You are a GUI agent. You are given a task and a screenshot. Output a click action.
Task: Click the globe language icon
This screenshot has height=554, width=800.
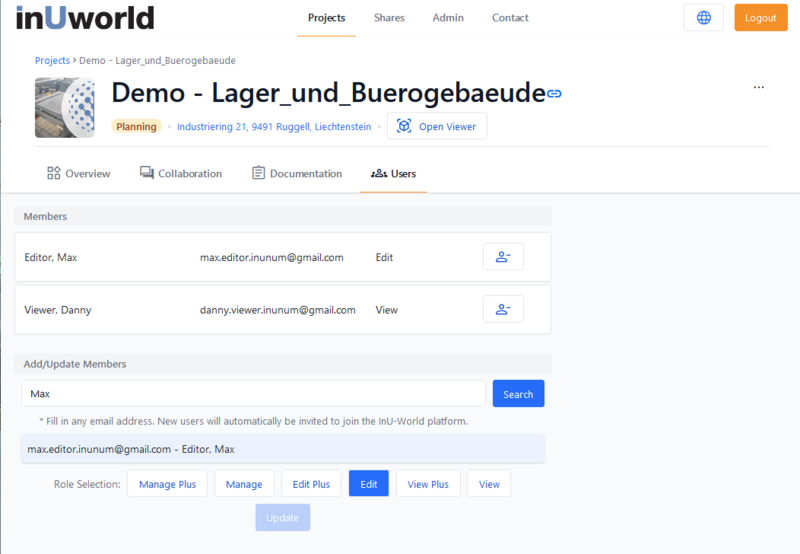(704, 18)
